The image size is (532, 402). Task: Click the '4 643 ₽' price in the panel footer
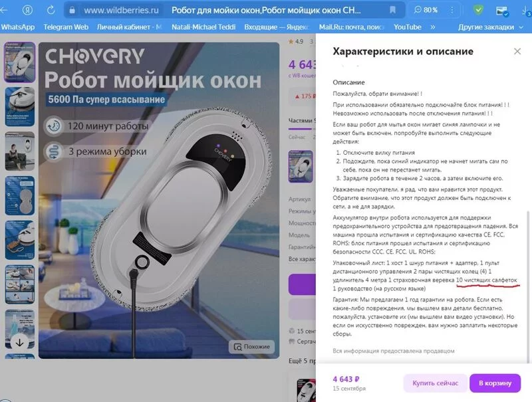point(346,379)
